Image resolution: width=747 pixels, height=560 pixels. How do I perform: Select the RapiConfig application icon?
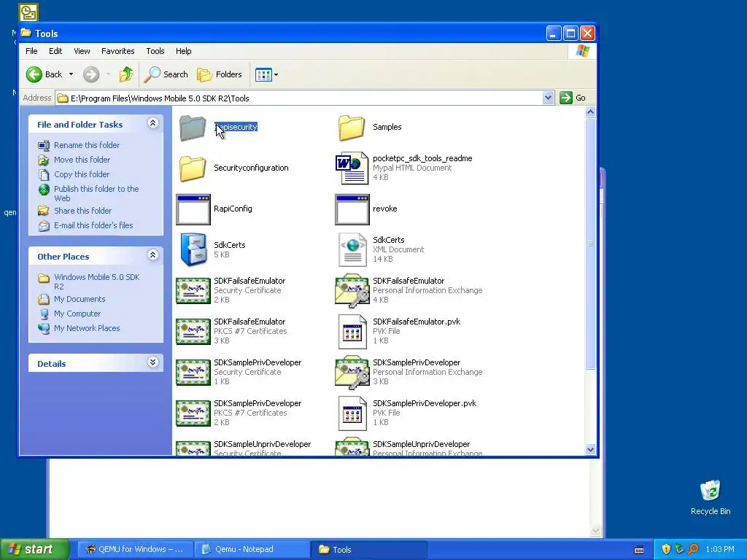tap(193, 209)
